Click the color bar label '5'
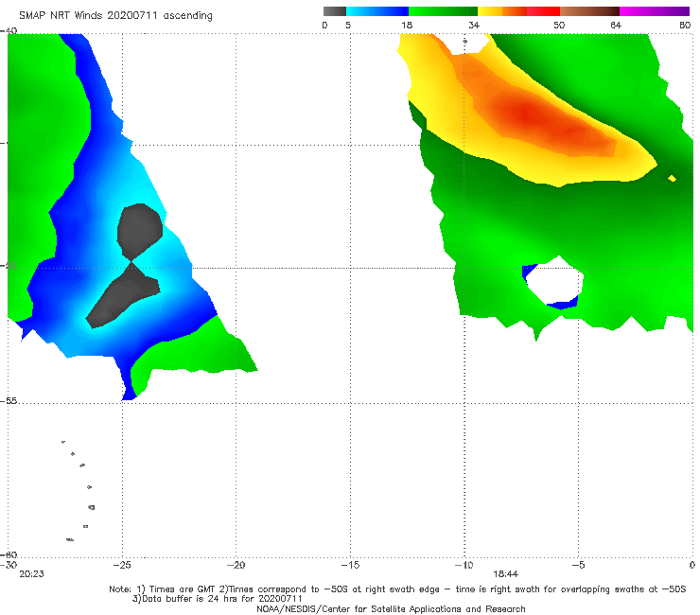 (348, 25)
